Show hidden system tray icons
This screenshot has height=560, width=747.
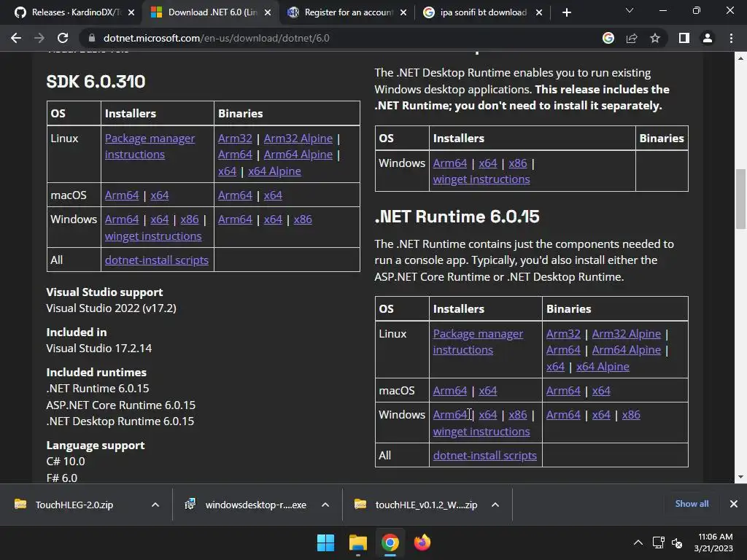click(x=638, y=542)
